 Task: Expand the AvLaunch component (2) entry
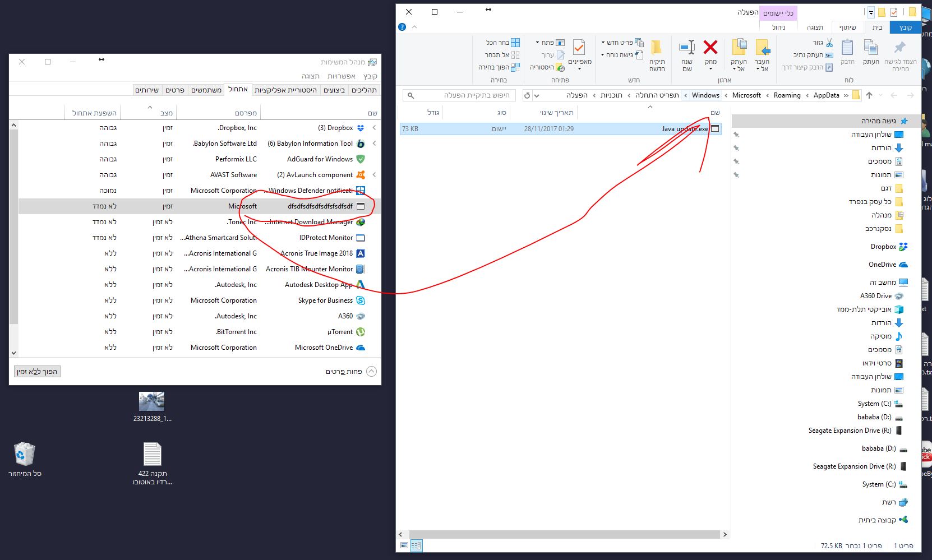coord(375,175)
